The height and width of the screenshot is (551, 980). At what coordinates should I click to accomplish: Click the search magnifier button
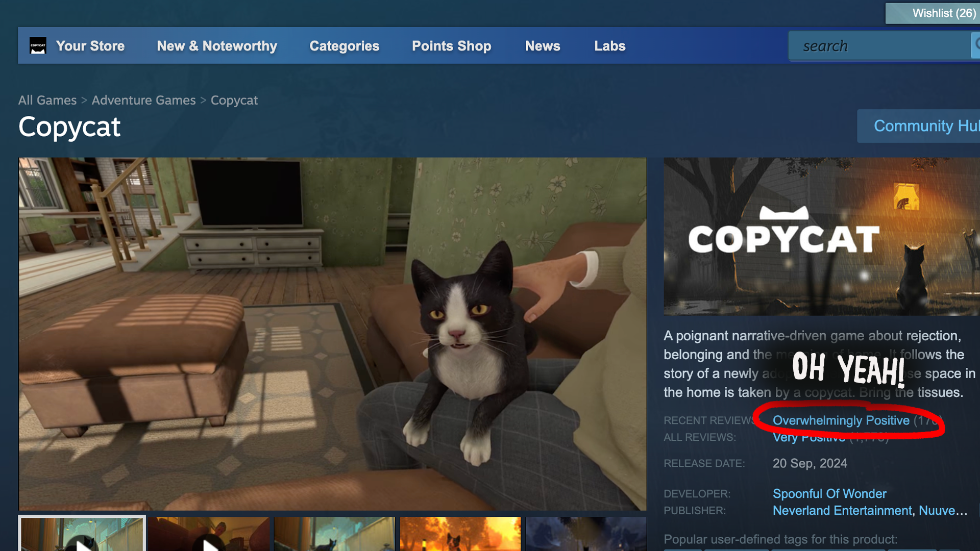tap(975, 46)
